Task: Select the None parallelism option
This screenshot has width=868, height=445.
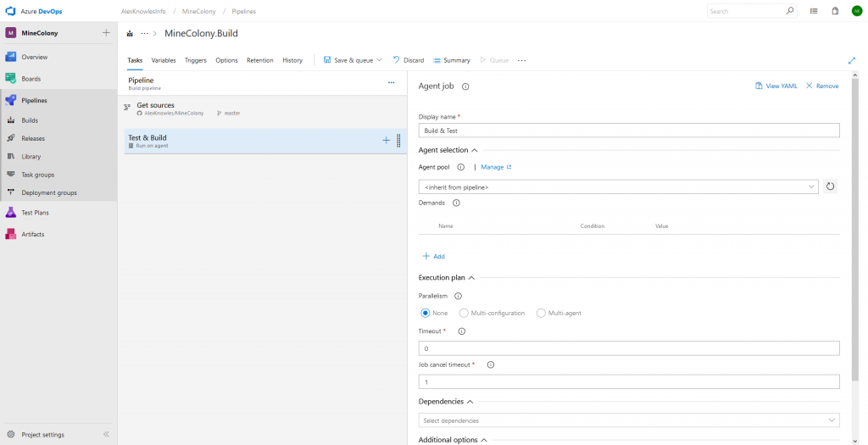Action: point(426,313)
